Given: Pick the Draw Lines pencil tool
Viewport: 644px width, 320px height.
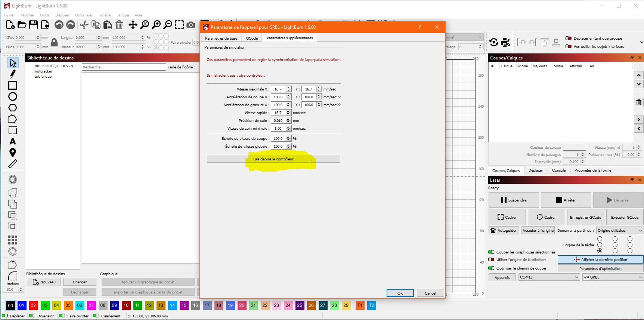Looking at the screenshot, I should pyautogui.click(x=13, y=74).
